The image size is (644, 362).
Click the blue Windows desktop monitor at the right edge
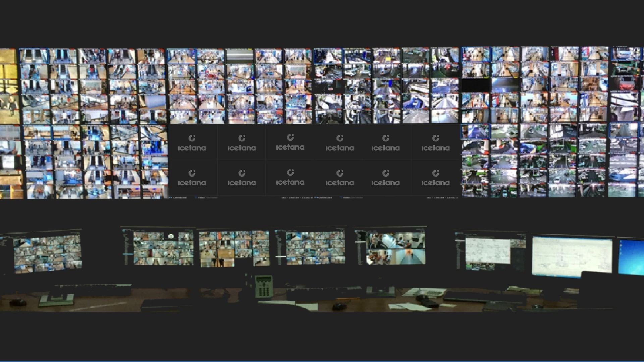[631, 257]
